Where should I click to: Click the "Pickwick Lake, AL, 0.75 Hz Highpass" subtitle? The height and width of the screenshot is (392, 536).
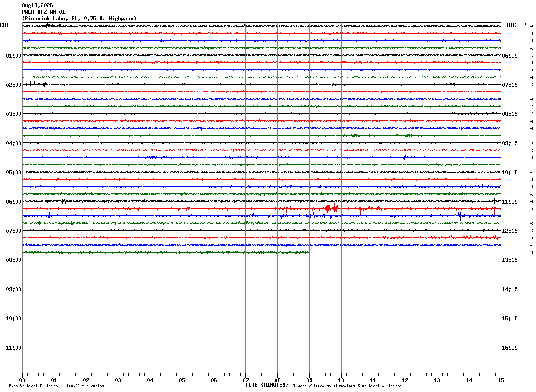(x=79, y=19)
